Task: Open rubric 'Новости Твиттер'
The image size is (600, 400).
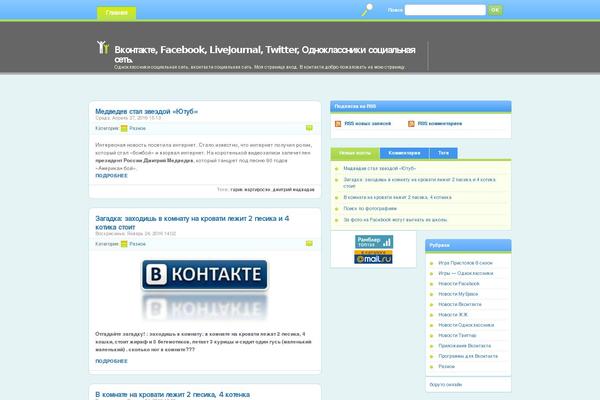Action: point(457,335)
